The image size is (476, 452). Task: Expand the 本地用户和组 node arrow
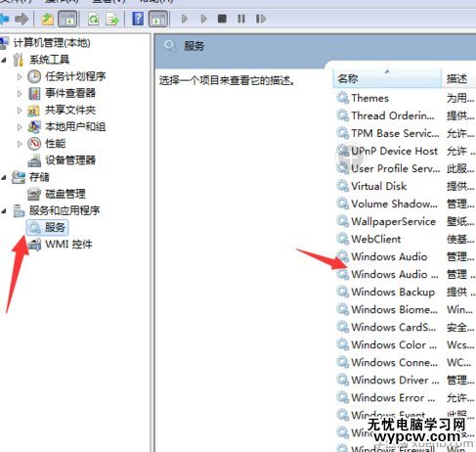[x=20, y=127]
